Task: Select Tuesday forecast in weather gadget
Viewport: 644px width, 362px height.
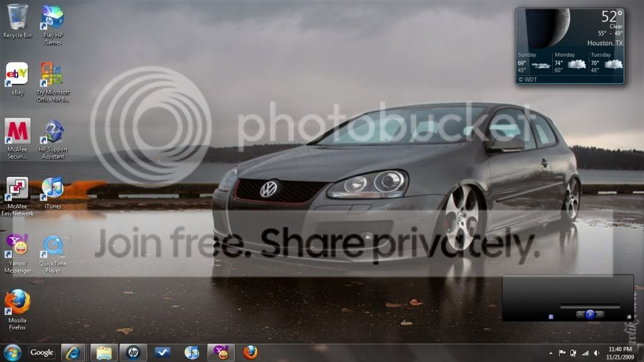Action: click(x=606, y=62)
